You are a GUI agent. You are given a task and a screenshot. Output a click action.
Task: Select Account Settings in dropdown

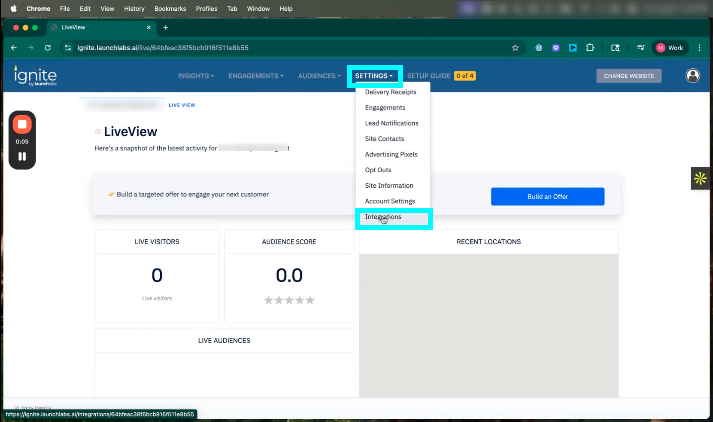391,201
